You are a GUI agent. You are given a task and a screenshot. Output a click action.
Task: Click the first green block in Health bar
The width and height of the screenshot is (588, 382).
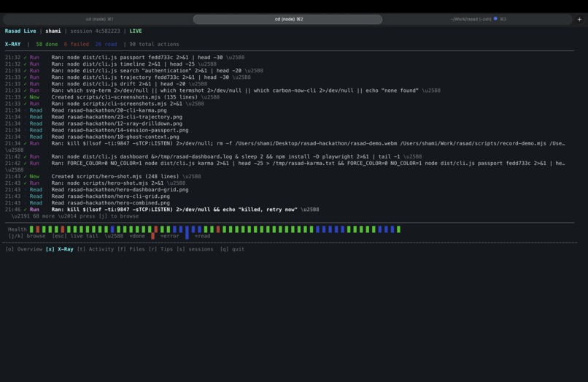[31, 229]
